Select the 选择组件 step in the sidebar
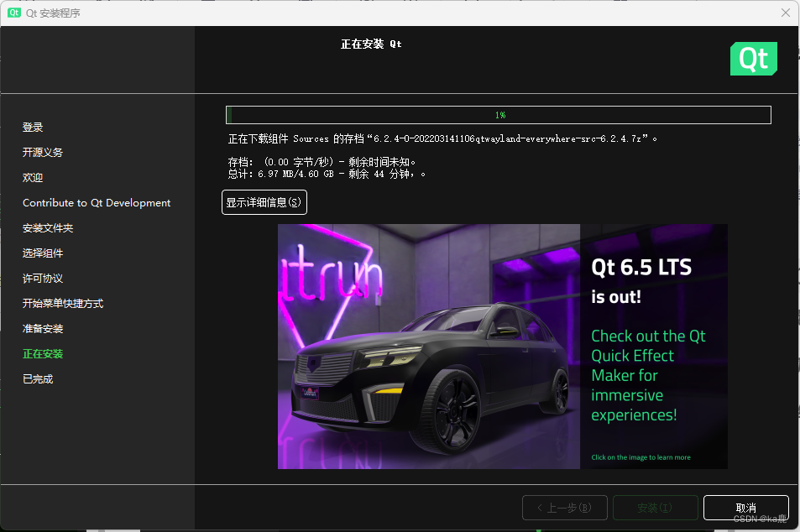Viewport: 800px width, 532px height. tap(43, 253)
